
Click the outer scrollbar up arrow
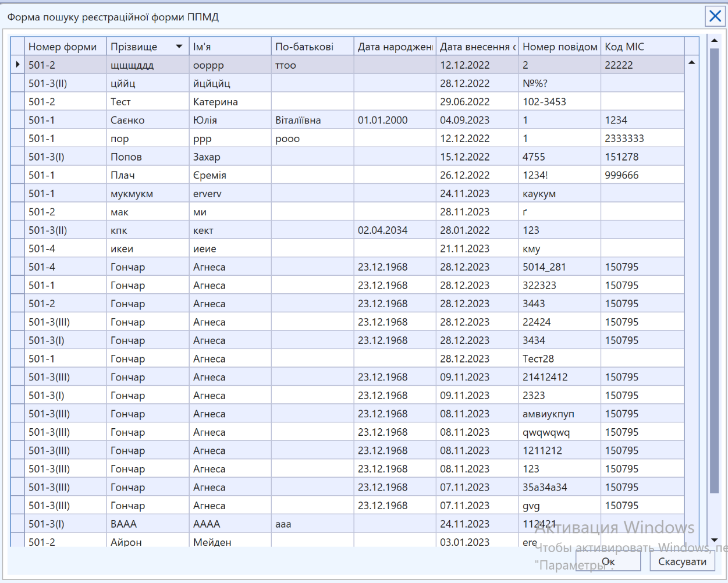[714, 40]
